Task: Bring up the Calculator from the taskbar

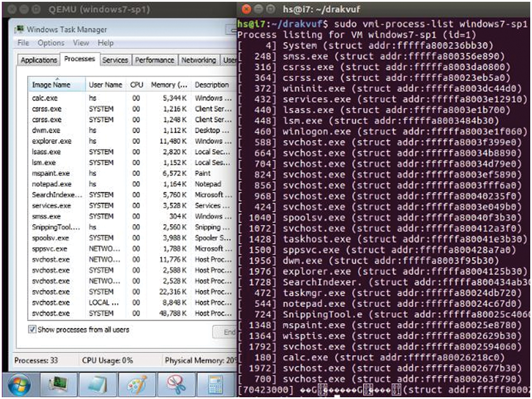Action: point(216,385)
